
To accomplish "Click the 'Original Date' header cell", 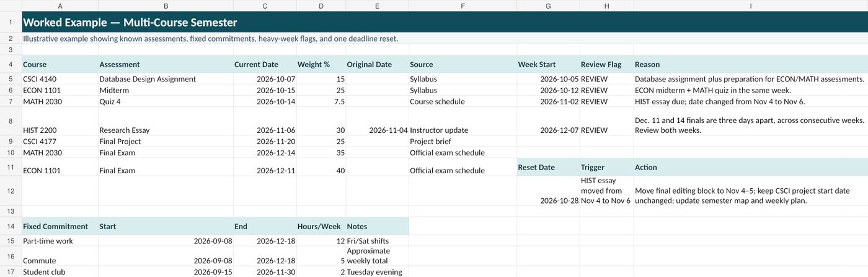I will (377, 64).
